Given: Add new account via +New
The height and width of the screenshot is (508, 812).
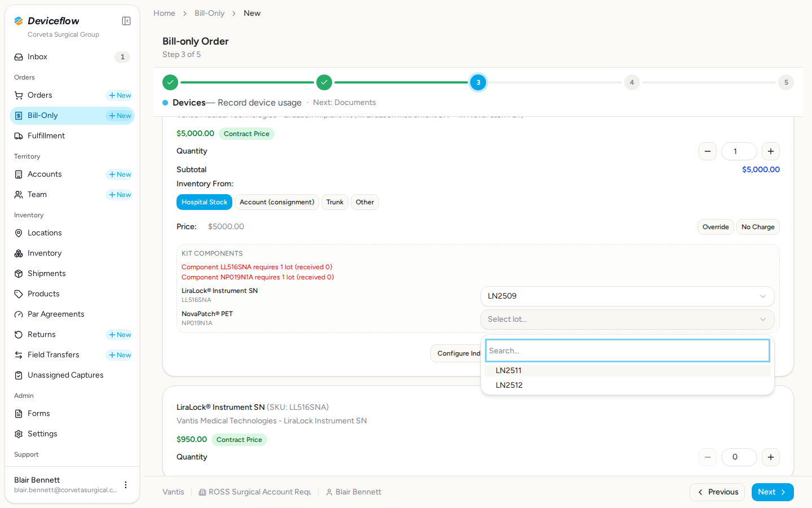Looking at the screenshot, I should (x=120, y=174).
